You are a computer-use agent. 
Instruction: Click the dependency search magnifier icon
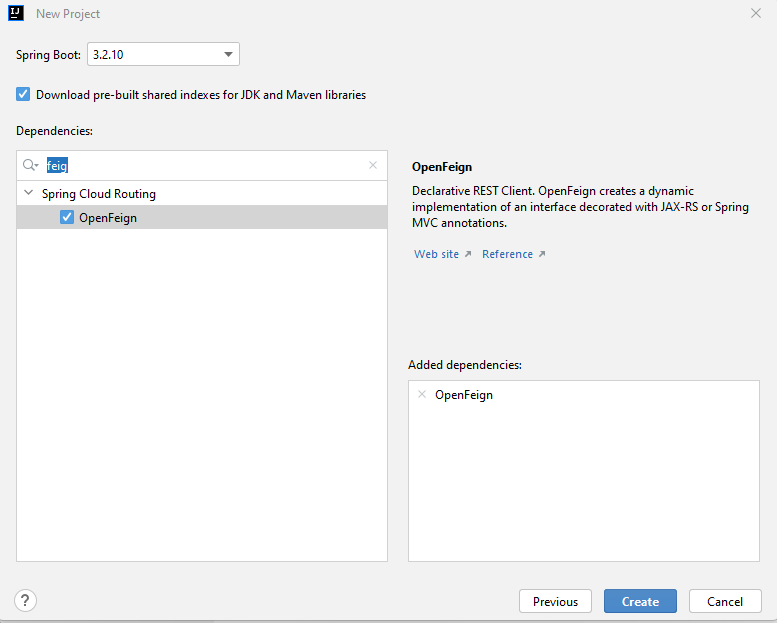point(30,165)
